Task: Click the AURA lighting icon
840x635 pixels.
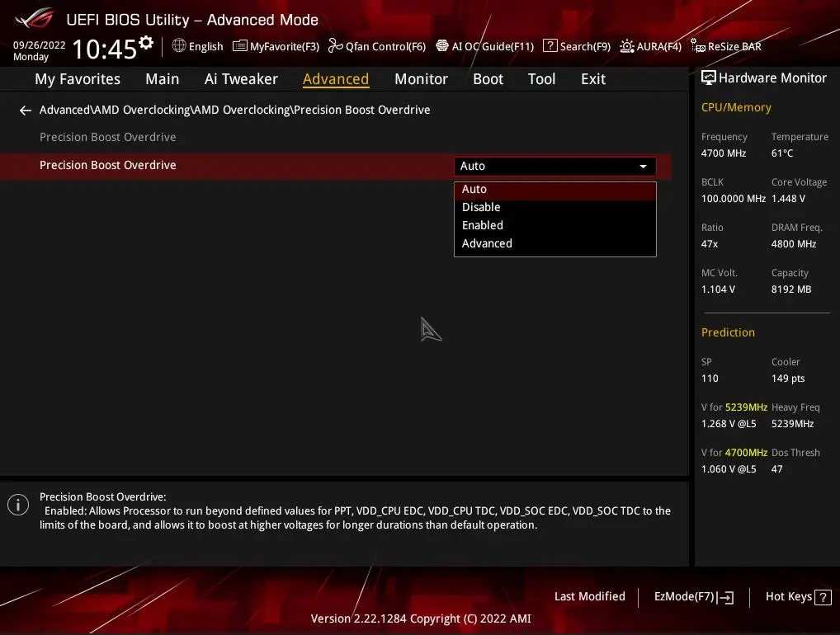Action: pyautogui.click(x=627, y=46)
